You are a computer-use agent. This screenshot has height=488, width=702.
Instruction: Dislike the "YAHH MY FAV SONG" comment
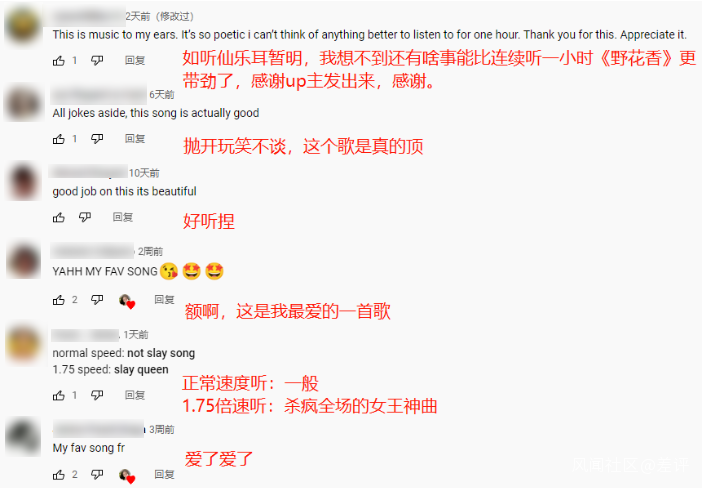(97, 300)
